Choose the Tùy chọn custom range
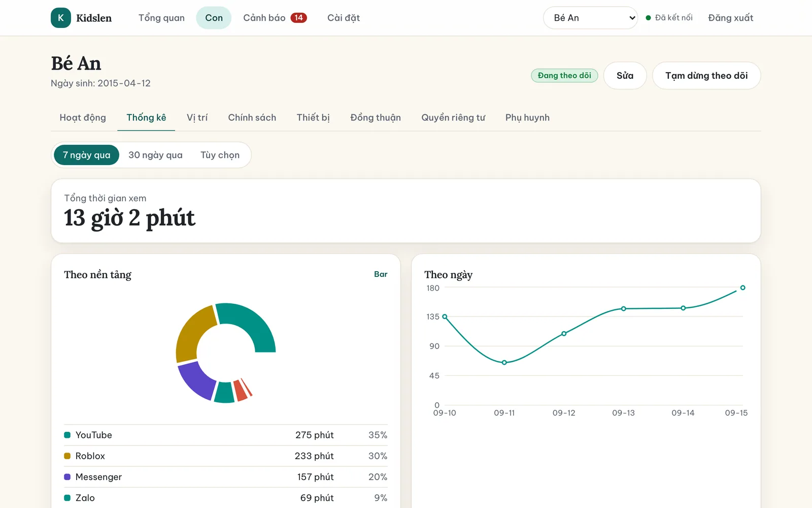 220,155
